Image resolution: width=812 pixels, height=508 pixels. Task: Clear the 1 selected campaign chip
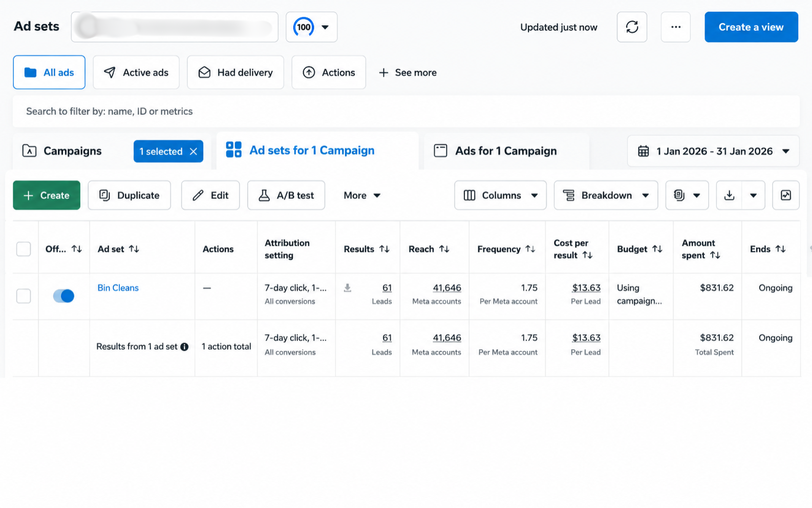pos(194,152)
